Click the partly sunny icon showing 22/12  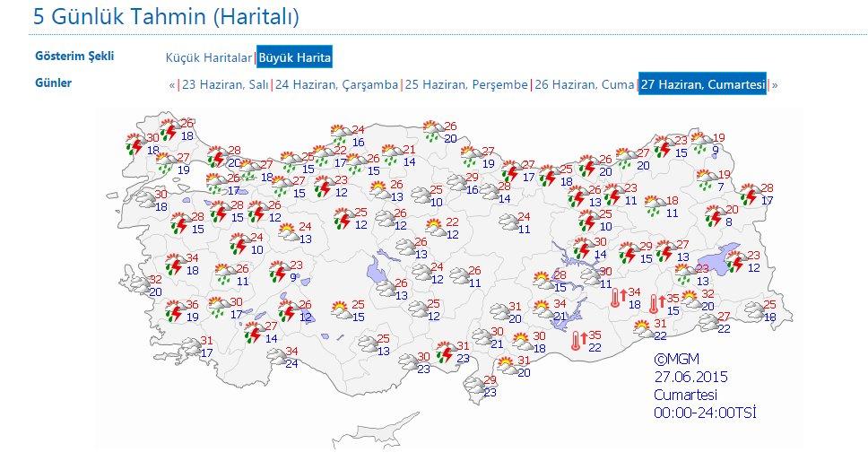click(436, 228)
